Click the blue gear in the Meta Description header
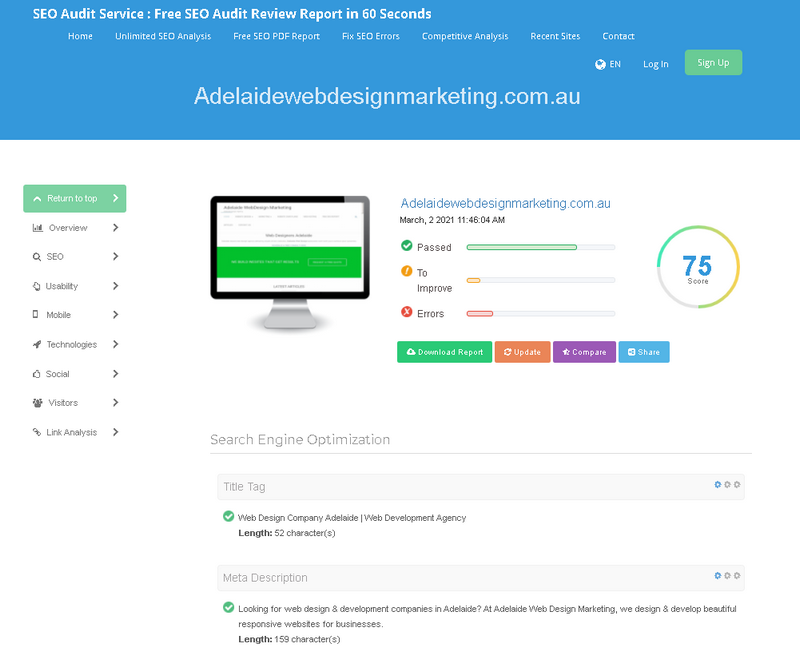The image size is (800, 648). 718,576
